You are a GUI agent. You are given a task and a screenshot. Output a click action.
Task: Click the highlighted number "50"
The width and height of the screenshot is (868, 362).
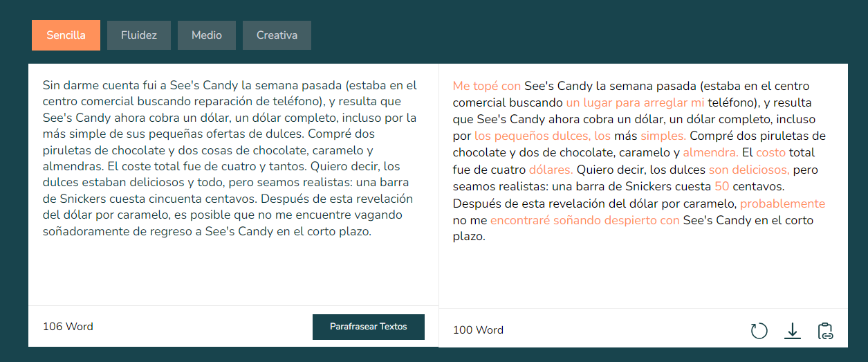pyautogui.click(x=722, y=187)
